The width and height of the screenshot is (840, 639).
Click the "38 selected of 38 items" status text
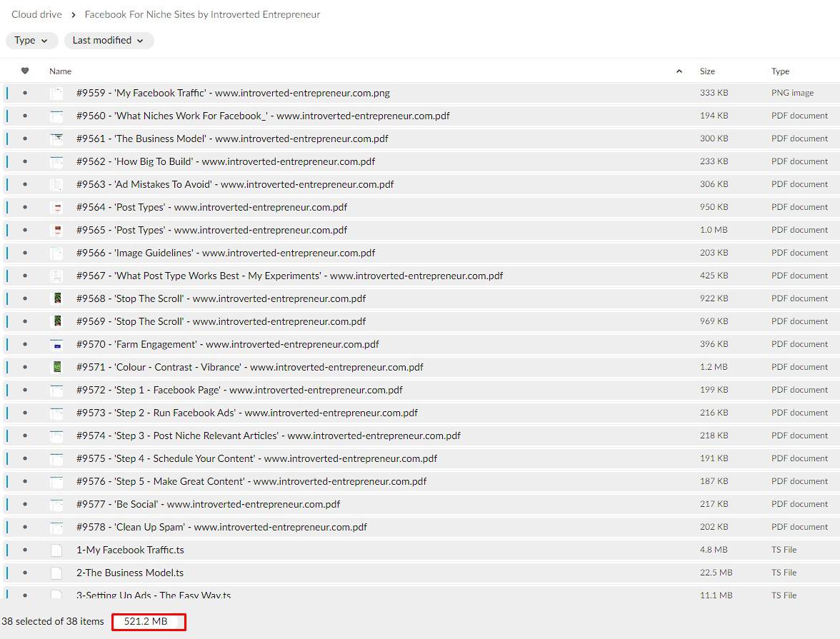(53, 621)
